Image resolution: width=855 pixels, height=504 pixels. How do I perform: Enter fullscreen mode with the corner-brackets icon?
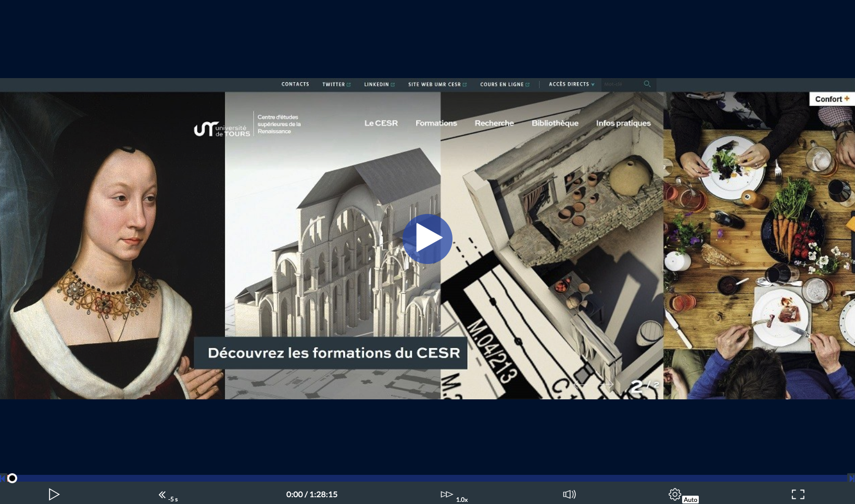(x=798, y=494)
